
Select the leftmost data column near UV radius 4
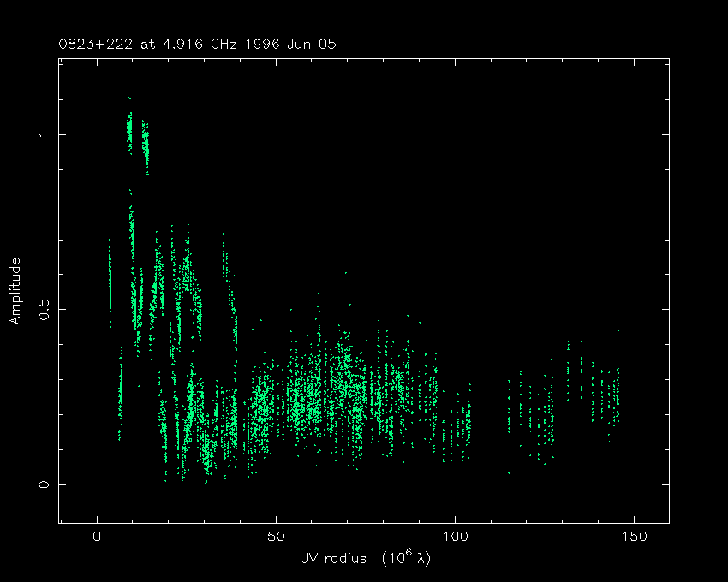(x=110, y=274)
